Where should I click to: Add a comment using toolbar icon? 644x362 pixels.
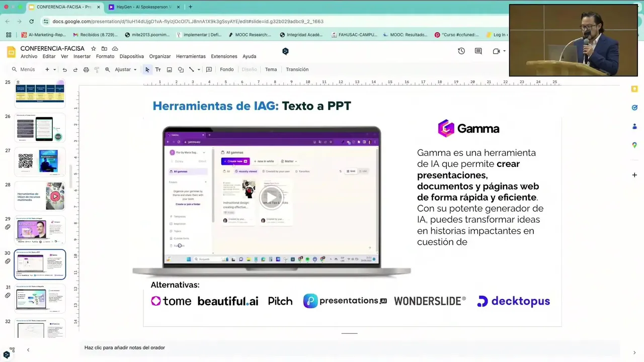pyautogui.click(x=209, y=69)
